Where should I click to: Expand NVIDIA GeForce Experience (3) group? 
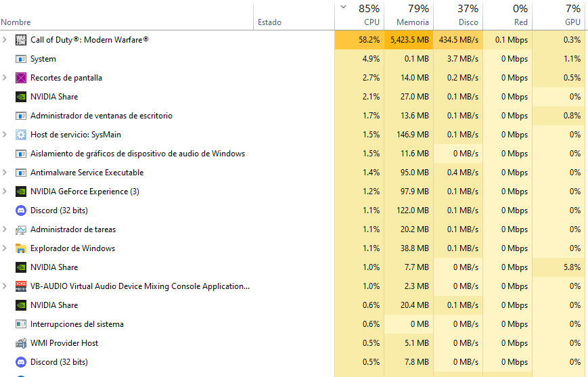(x=5, y=191)
